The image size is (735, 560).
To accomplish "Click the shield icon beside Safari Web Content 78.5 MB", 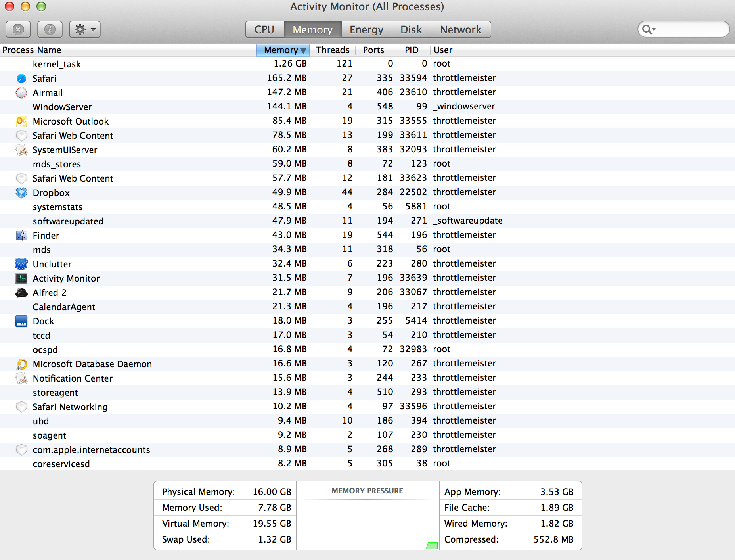I will tap(21, 136).
